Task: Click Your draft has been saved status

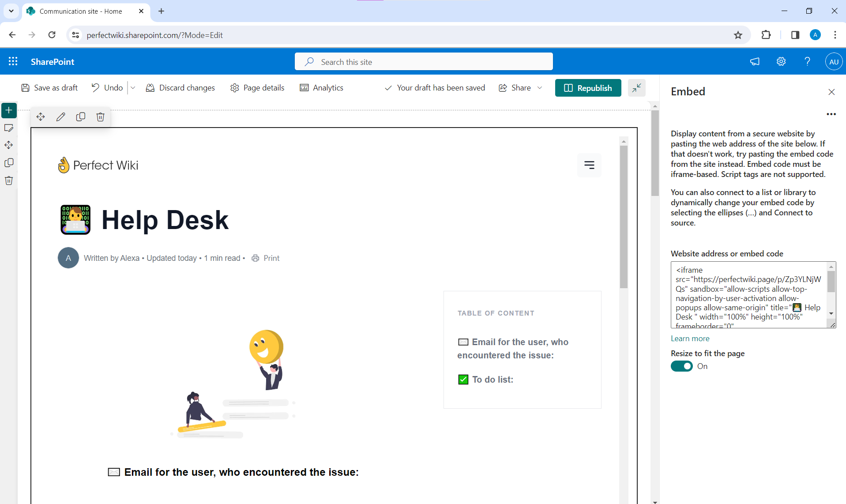Action: coord(435,88)
